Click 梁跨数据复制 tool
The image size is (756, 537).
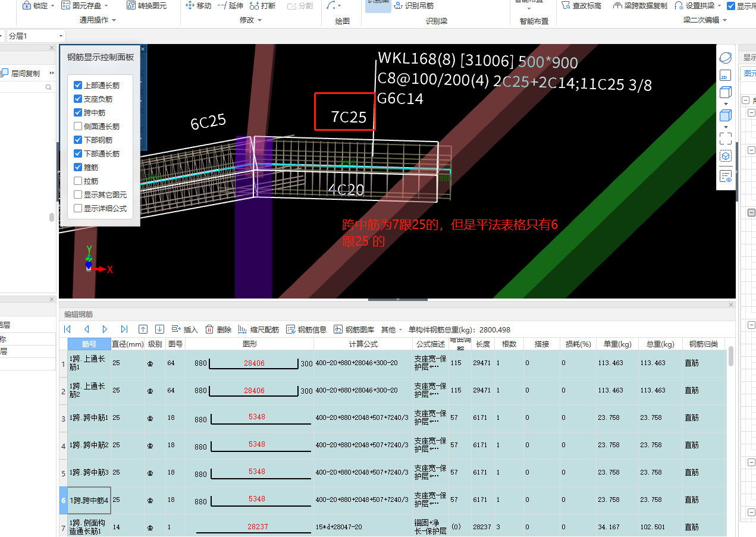[640, 5]
